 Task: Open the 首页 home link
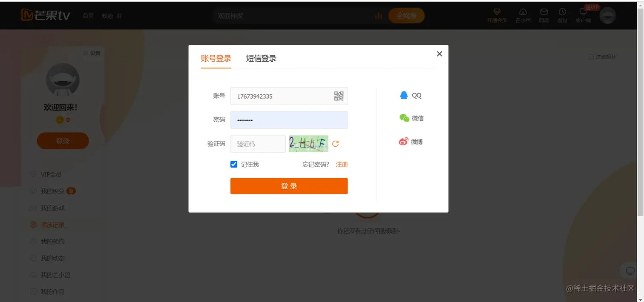[88, 16]
